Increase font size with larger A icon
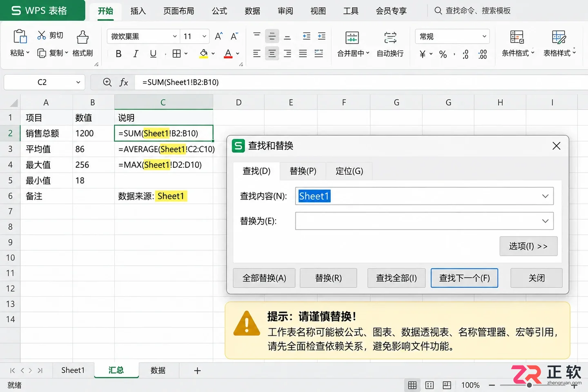 219,36
